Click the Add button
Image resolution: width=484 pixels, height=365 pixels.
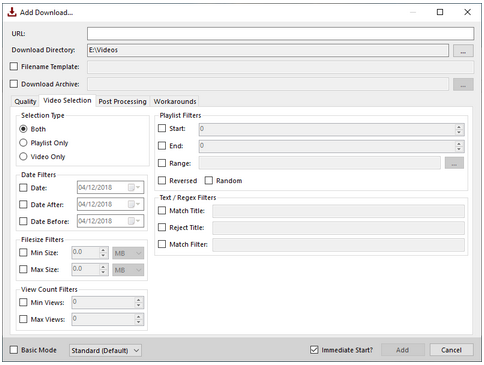tap(402, 350)
